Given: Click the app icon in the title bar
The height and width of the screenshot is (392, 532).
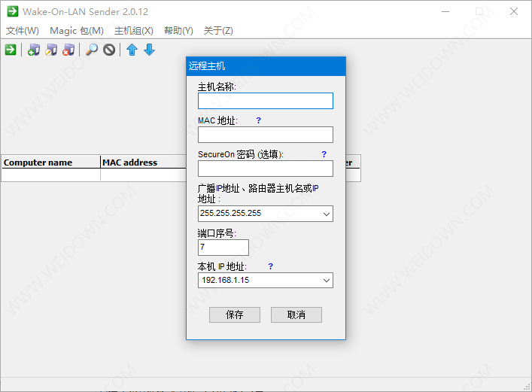Looking at the screenshot, I should coord(13,11).
